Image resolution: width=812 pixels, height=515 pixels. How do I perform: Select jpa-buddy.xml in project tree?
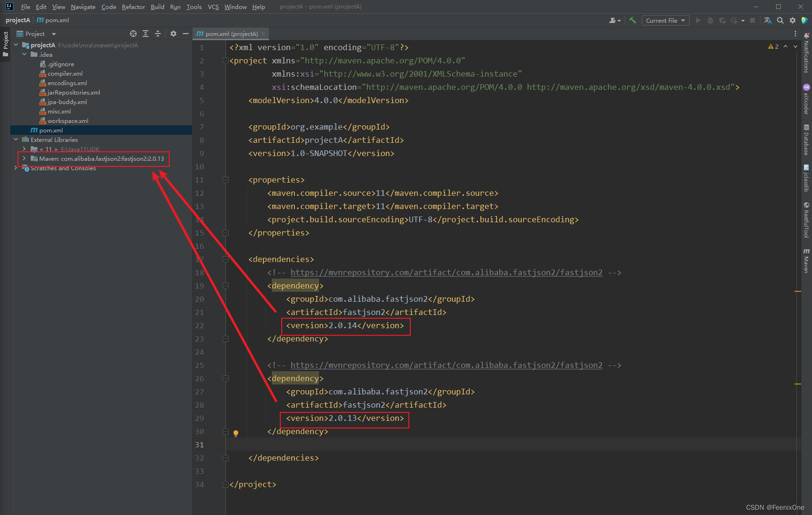67,102
